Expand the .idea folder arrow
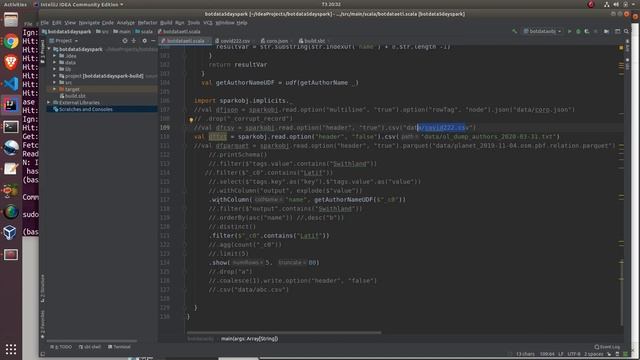The height and width of the screenshot is (360, 640). [x=55, y=56]
